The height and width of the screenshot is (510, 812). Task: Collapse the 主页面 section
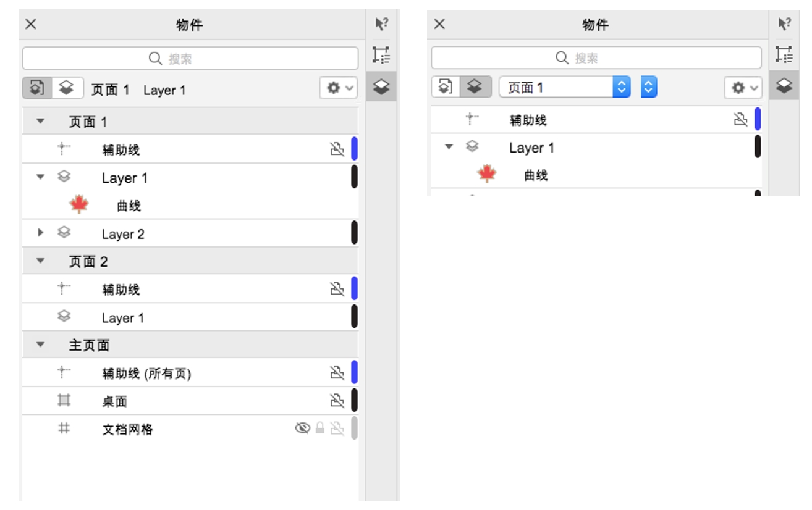coord(41,345)
